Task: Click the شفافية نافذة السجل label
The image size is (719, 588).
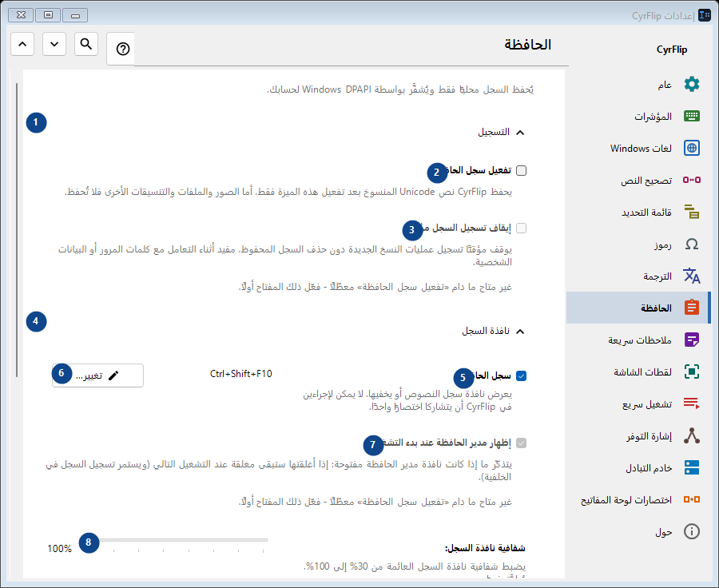Action: [x=485, y=548]
